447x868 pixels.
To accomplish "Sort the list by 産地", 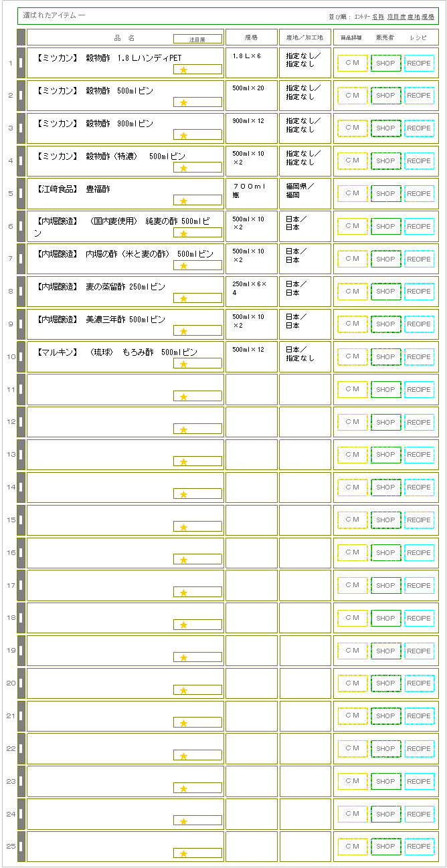I will coord(414,16).
